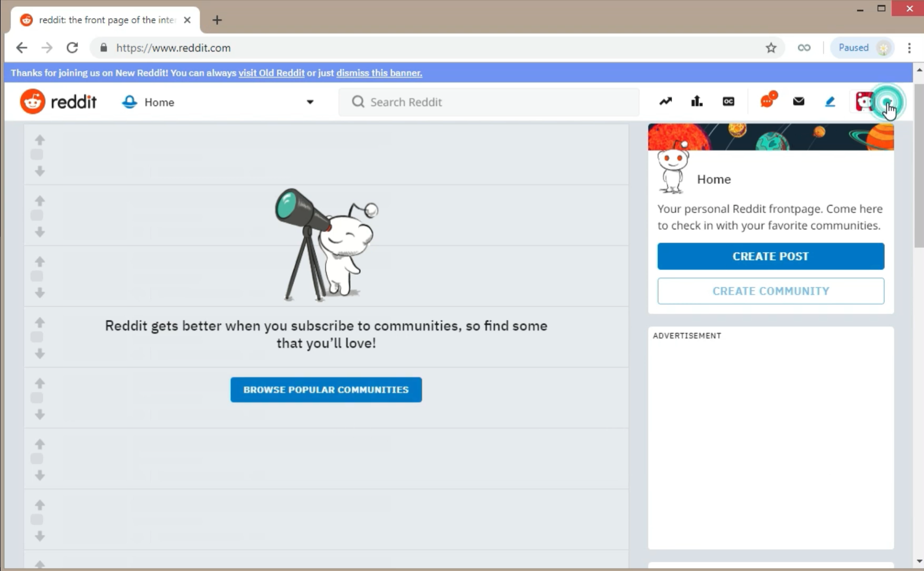Viewport: 924px width, 571px height.
Task: Reload the Reddit page
Action: 72,48
